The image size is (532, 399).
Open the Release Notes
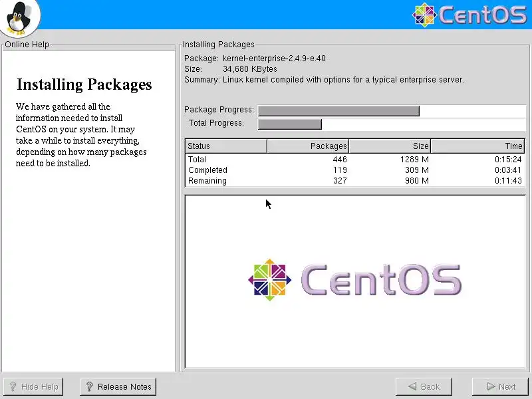[118, 386]
